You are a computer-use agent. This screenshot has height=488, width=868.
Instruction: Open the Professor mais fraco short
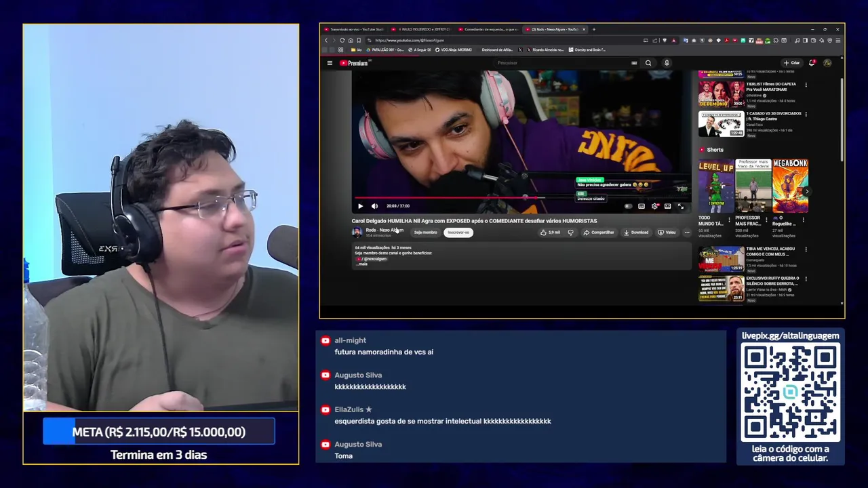coord(753,186)
